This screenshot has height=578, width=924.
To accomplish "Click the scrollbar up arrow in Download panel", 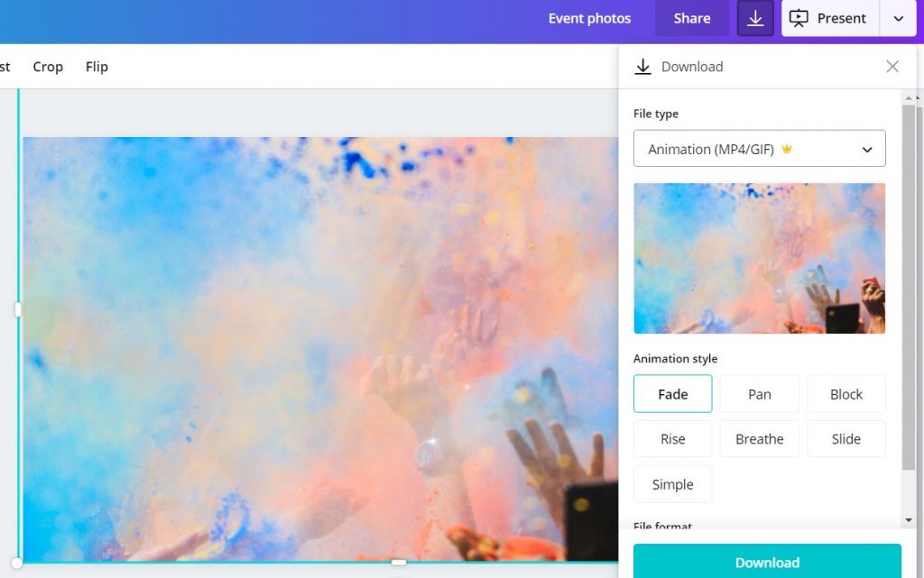I will [908, 97].
